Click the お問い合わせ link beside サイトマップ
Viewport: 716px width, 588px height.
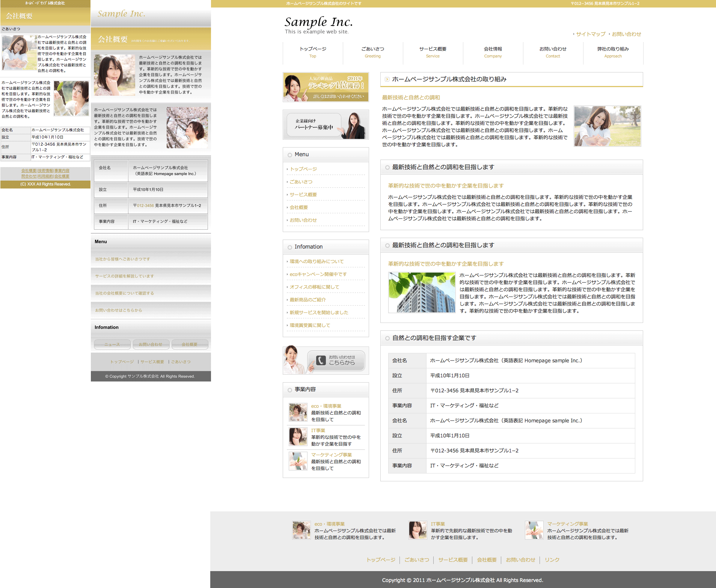click(x=626, y=34)
